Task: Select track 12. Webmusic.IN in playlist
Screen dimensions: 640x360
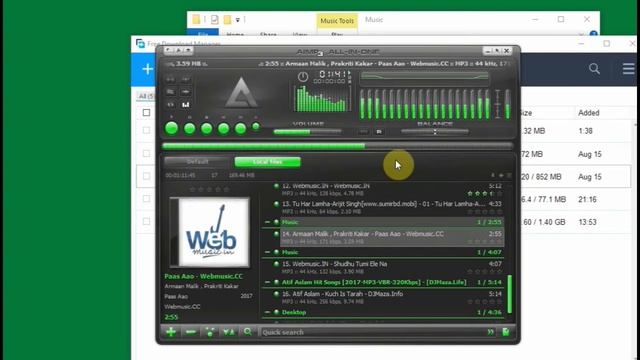Action: [391, 189]
